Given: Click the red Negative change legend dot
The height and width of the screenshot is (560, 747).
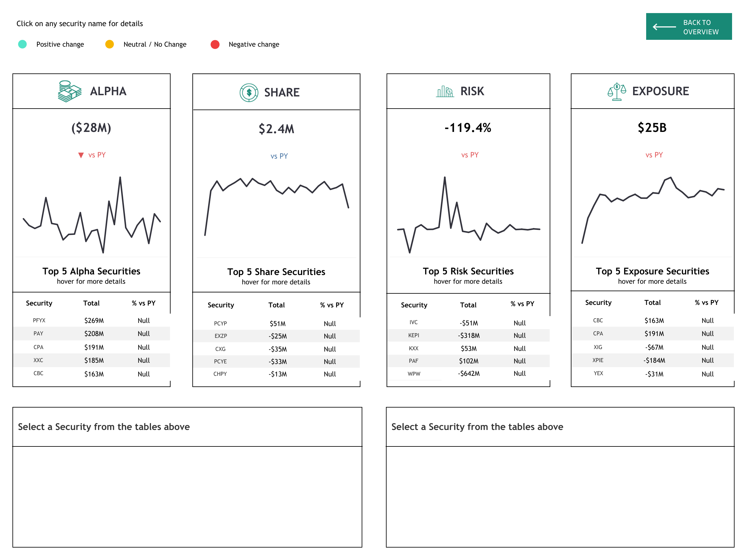Looking at the screenshot, I should 215,44.
